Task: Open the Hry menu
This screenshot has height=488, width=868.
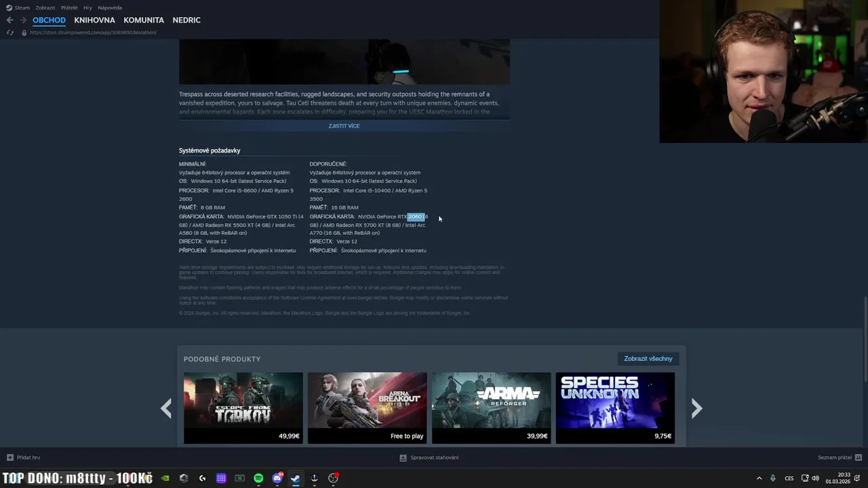Action: (87, 7)
